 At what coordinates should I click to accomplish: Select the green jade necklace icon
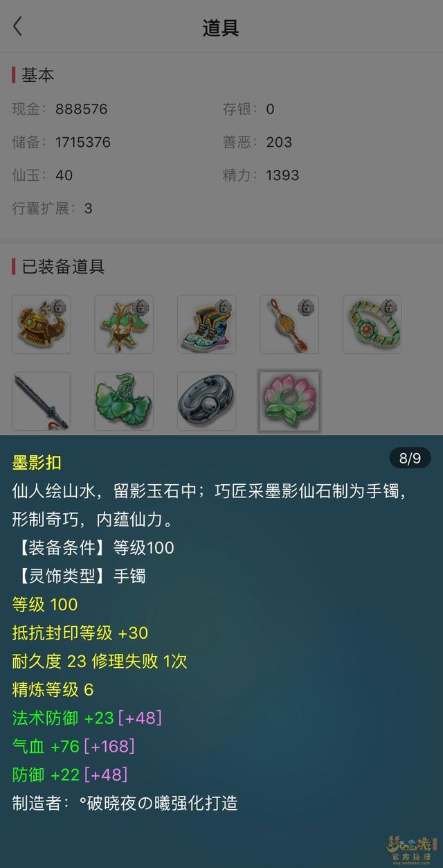pos(124,324)
